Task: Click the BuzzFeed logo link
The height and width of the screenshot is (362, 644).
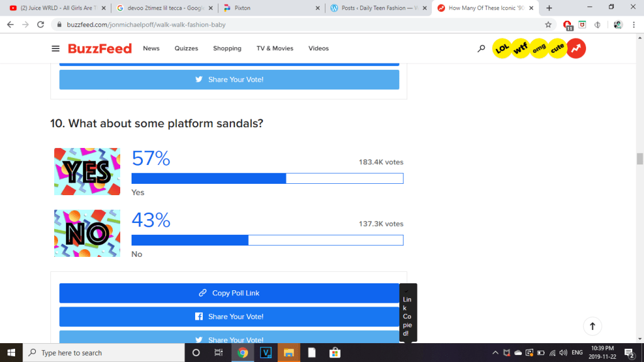Action: click(x=99, y=48)
